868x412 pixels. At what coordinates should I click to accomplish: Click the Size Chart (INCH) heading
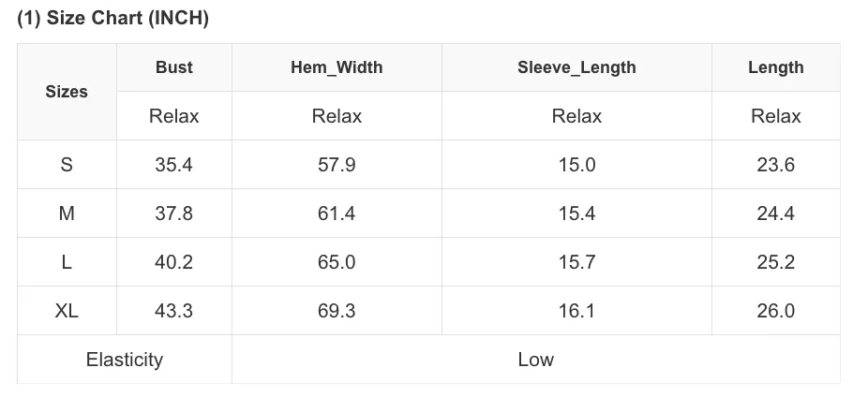[x=112, y=18]
